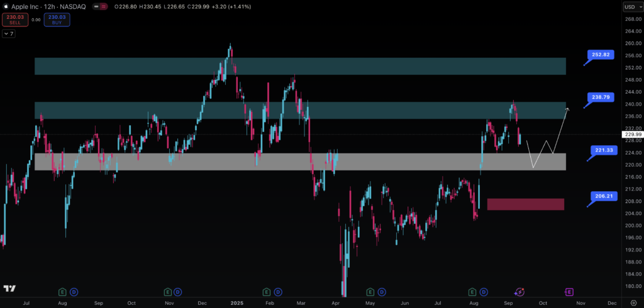Click the 0.00 spread value

(x=36, y=19)
